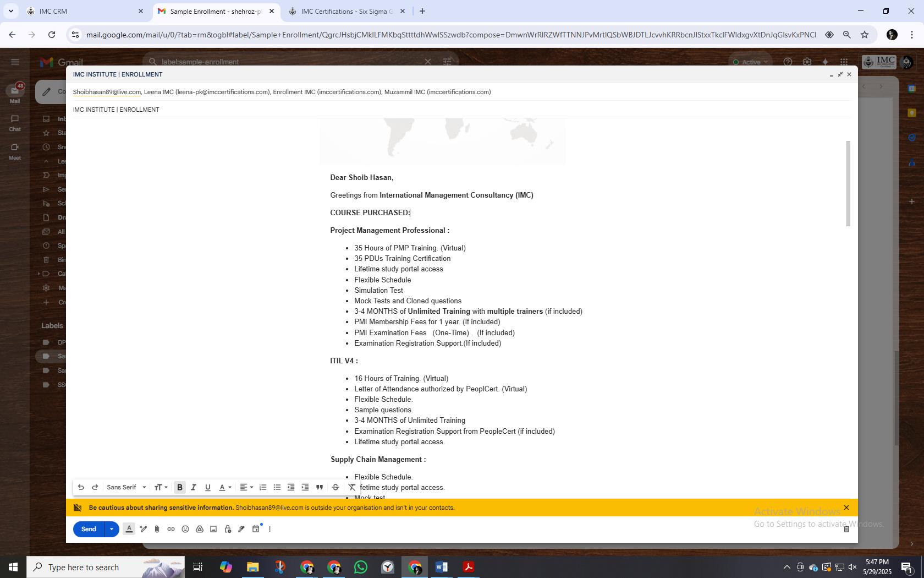924x578 pixels.
Task: Open the Windows Start menu
Action: pyautogui.click(x=13, y=567)
